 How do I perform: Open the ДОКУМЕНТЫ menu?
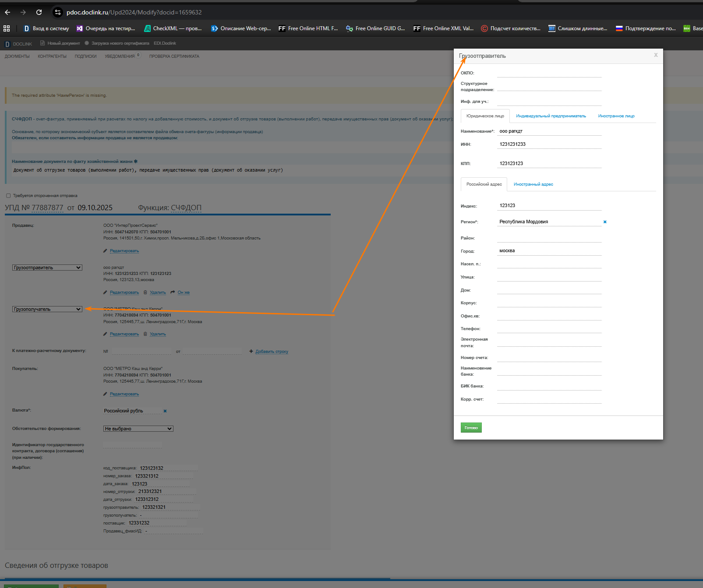coord(17,56)
